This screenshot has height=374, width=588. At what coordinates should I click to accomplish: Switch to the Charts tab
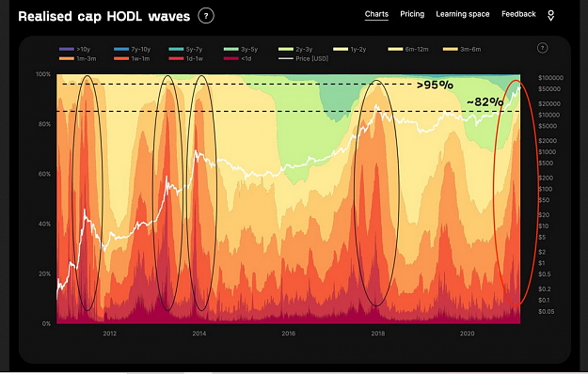[x=376, y=14]
